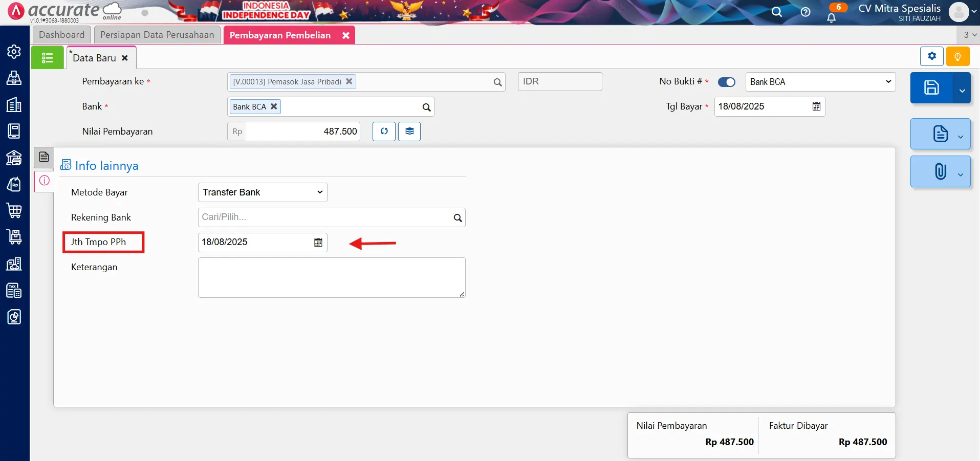Open the green list view button
The image size is (980, 461).
coord(47,57)
